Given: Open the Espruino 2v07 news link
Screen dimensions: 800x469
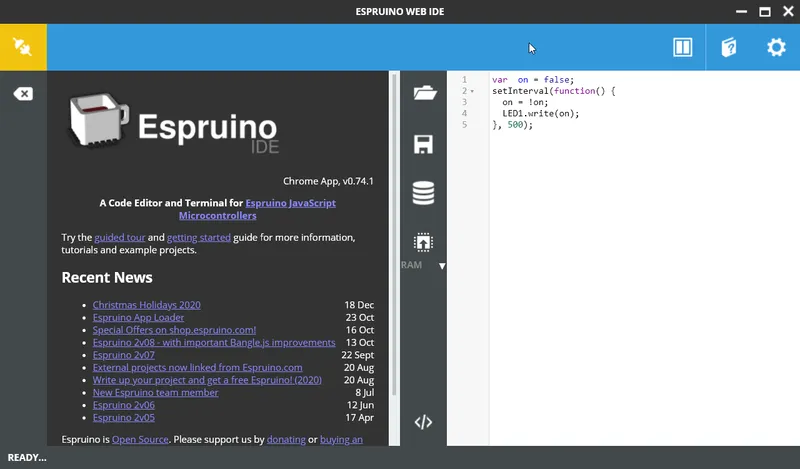Looking at the screenshot, I should [123, 355].
